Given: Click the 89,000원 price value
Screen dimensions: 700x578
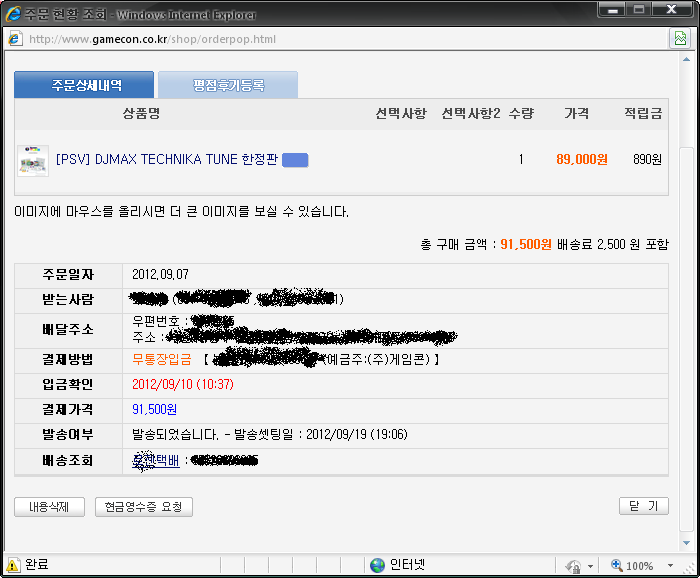Looking at the screenshot, I should pos(582,159).
